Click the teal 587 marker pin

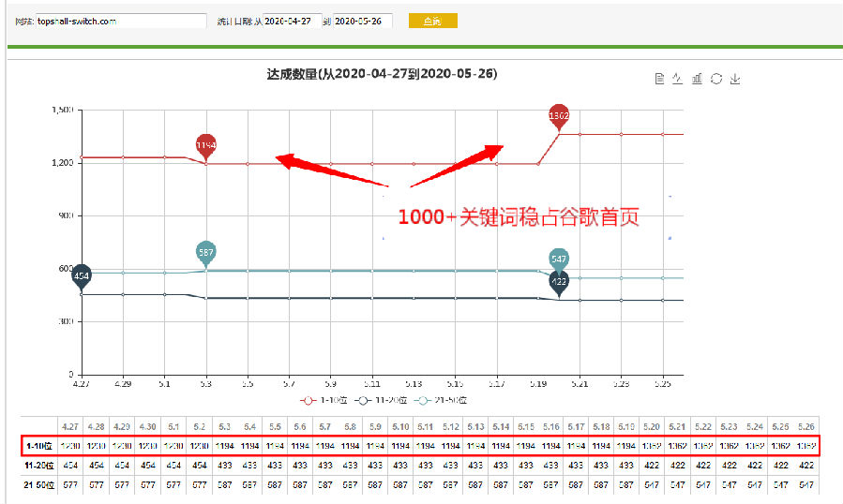point(206,252)
